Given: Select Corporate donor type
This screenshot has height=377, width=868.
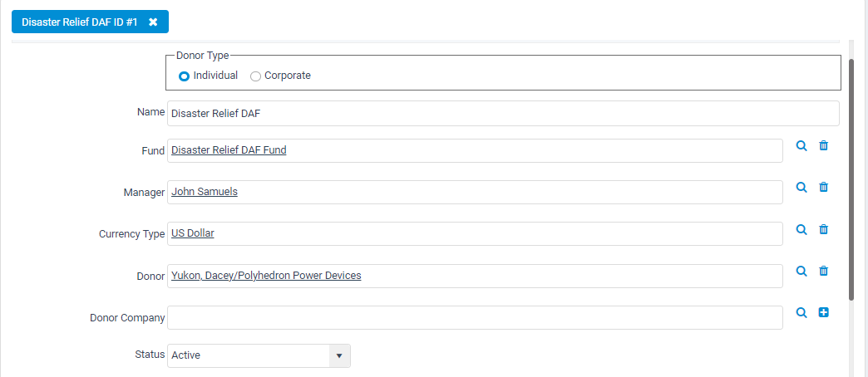Looking at the screenshot, I should pyautogui.click(x=255, y=76).
